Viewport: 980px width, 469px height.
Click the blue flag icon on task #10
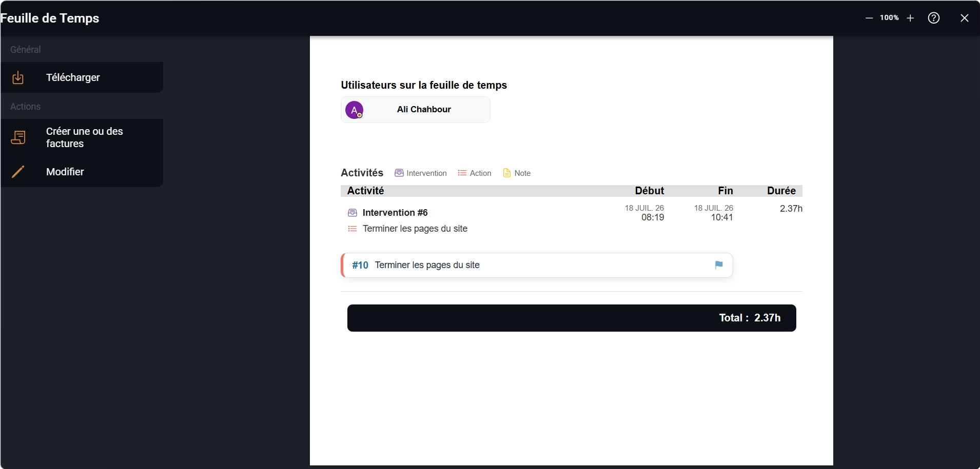click(719, 265)
